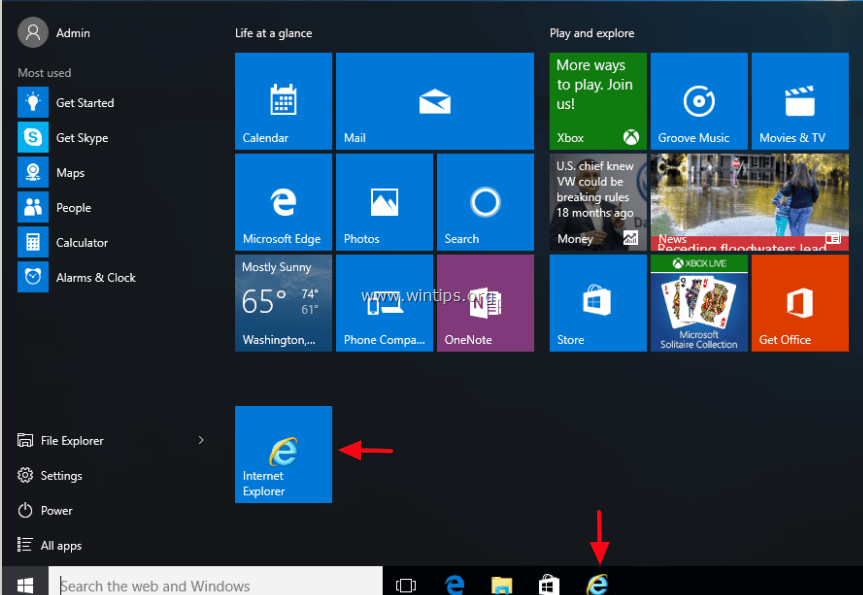
Task: Open the Photos tile
Action: click(x=384, y=202)
